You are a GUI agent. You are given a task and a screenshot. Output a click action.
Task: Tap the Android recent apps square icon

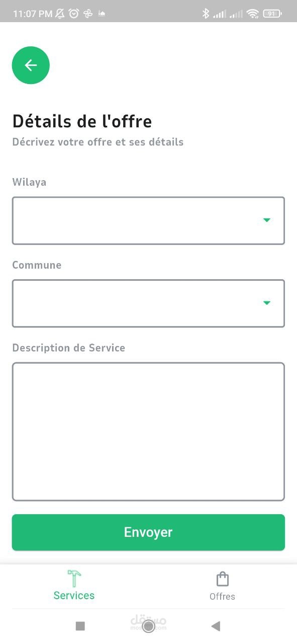[80, 626]
